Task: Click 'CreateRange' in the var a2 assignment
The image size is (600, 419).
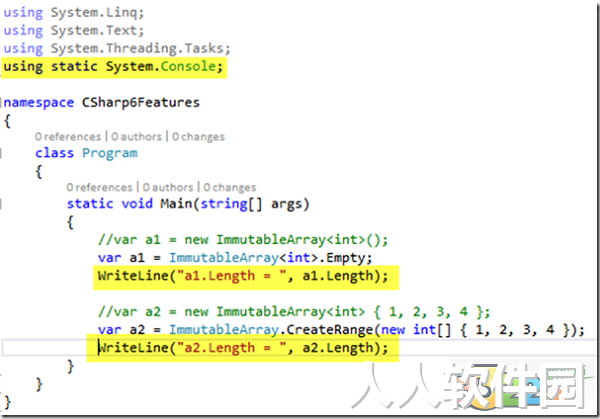Action: 329,329
